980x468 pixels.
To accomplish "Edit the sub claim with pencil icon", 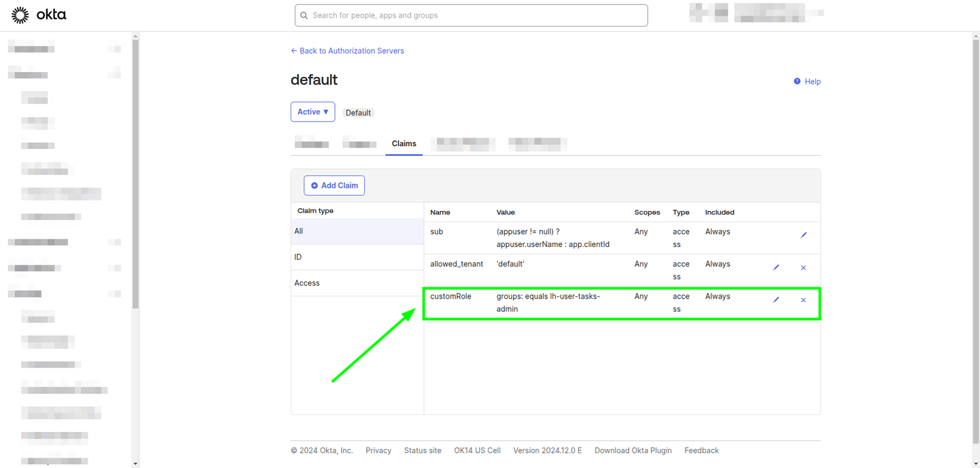I will point(804,235).
